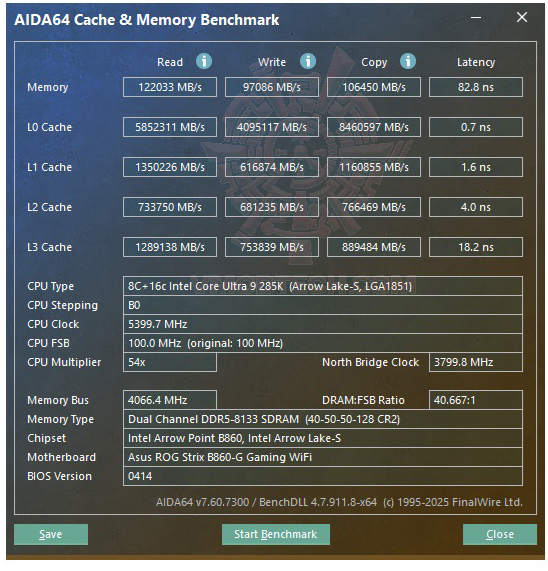Select the Memory Write value 97086 MB/s
The height and width of the screenshot is (571, 548).
(x=272, y=87)
